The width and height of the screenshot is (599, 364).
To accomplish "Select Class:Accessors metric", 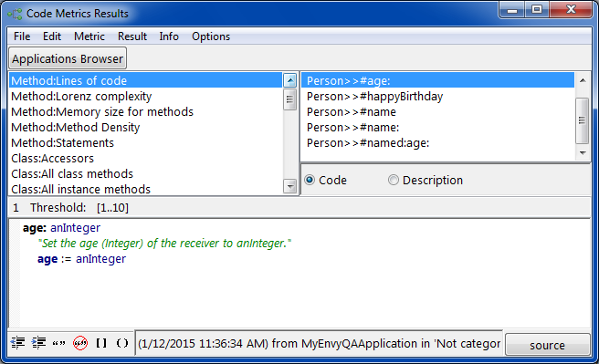I will coord(145,159).
